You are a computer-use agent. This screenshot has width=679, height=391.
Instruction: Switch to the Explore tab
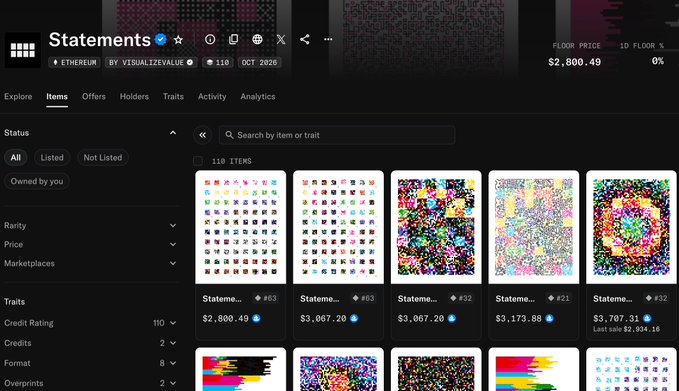coord(18,97)
